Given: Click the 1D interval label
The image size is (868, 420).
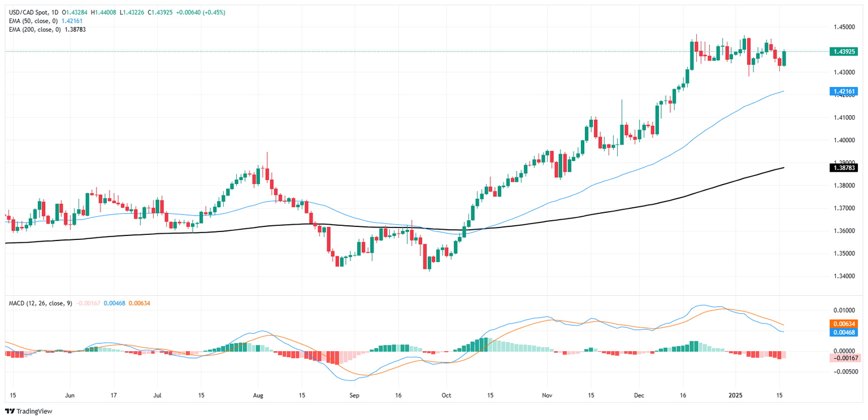Looking at the screenshot, I should tap(54, 12).
